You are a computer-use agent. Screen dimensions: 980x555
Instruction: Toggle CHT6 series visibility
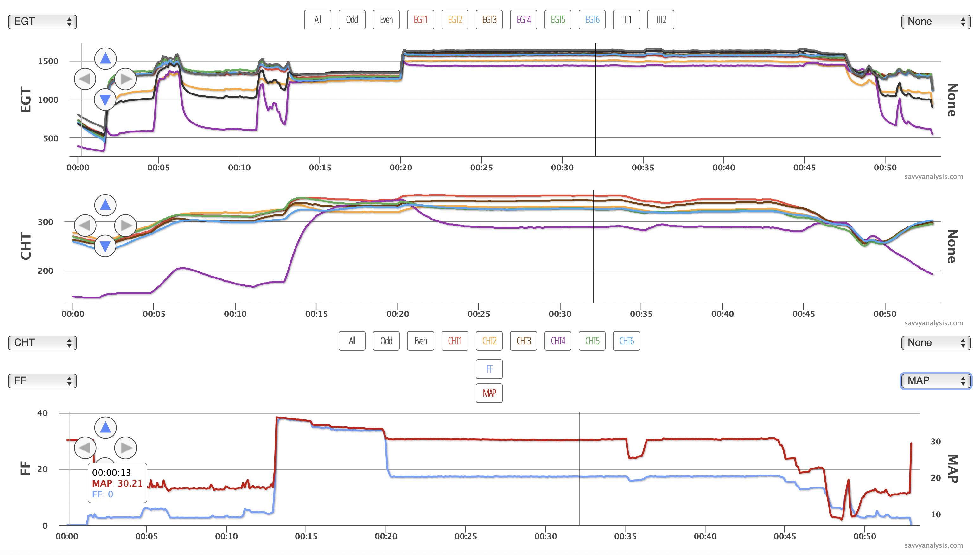[x=626, y=341]
